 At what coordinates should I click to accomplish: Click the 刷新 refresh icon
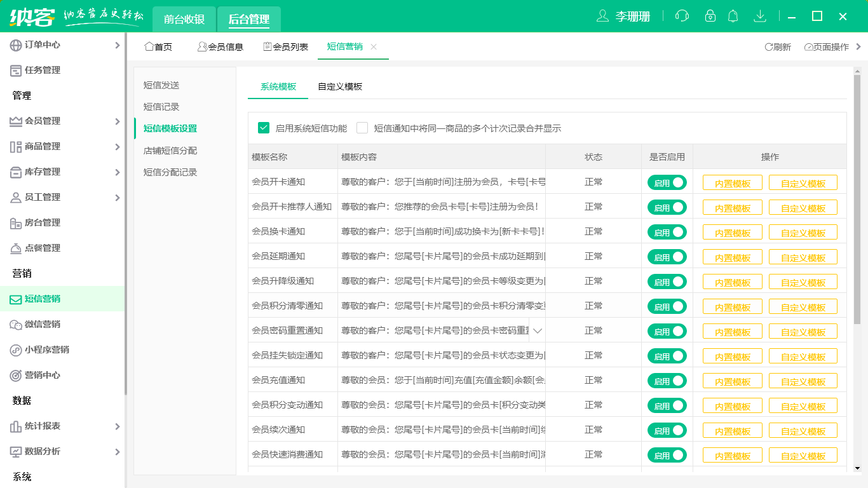point(768,47)
